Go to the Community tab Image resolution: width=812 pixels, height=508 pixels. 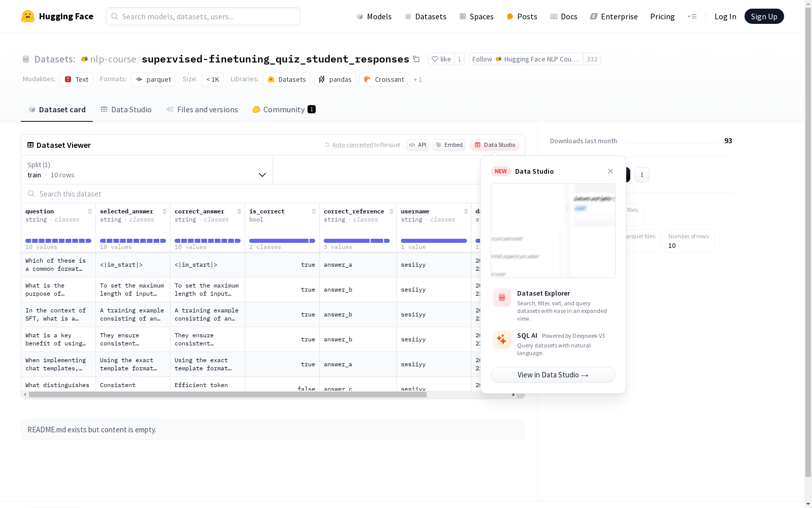(x=284, y=110)
